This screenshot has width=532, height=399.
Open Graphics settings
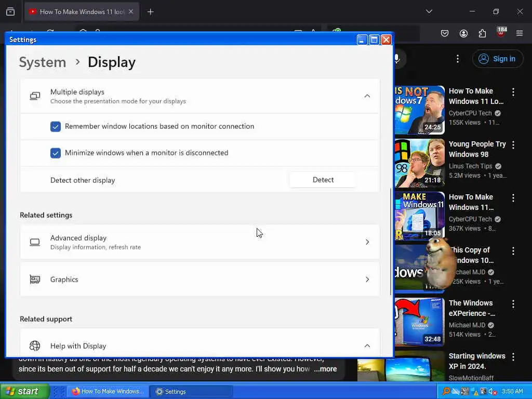pos(200,279)
